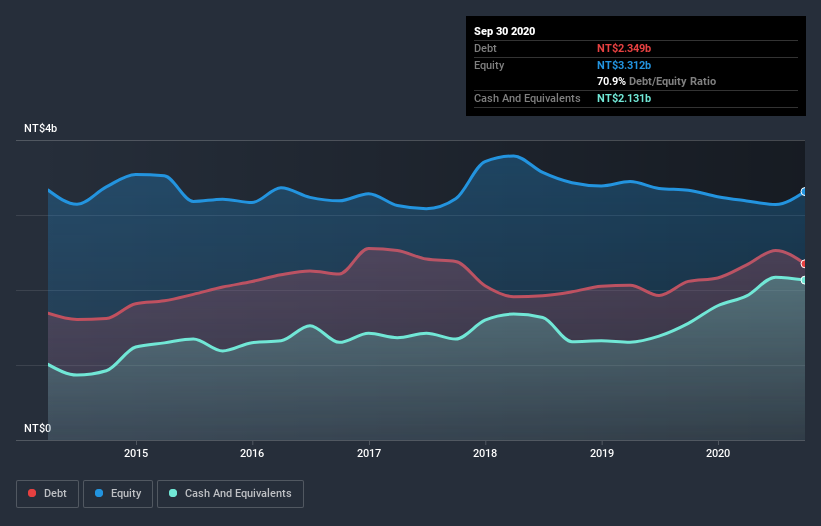This screenshot has height=526, width=821.
Task: Click the NT$2.349b debt value
Action: (624, 48)
